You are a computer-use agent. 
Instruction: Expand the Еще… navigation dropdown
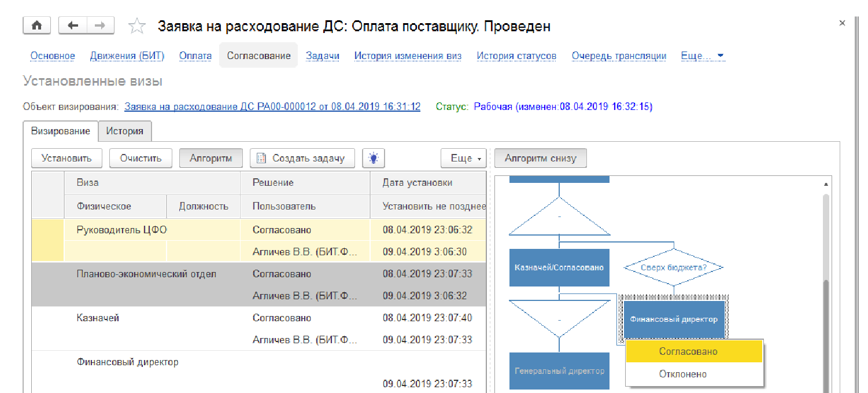[703, 56]
